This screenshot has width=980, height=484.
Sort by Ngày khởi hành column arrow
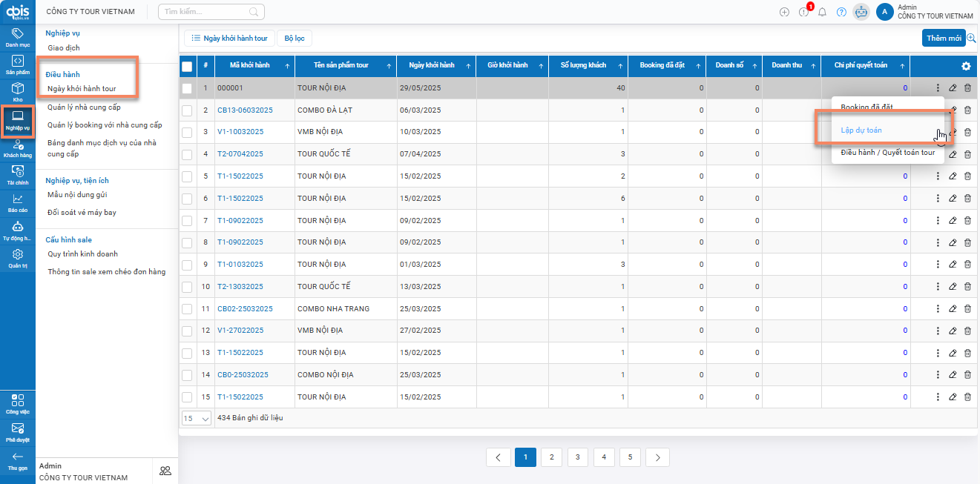click(468, 66)
